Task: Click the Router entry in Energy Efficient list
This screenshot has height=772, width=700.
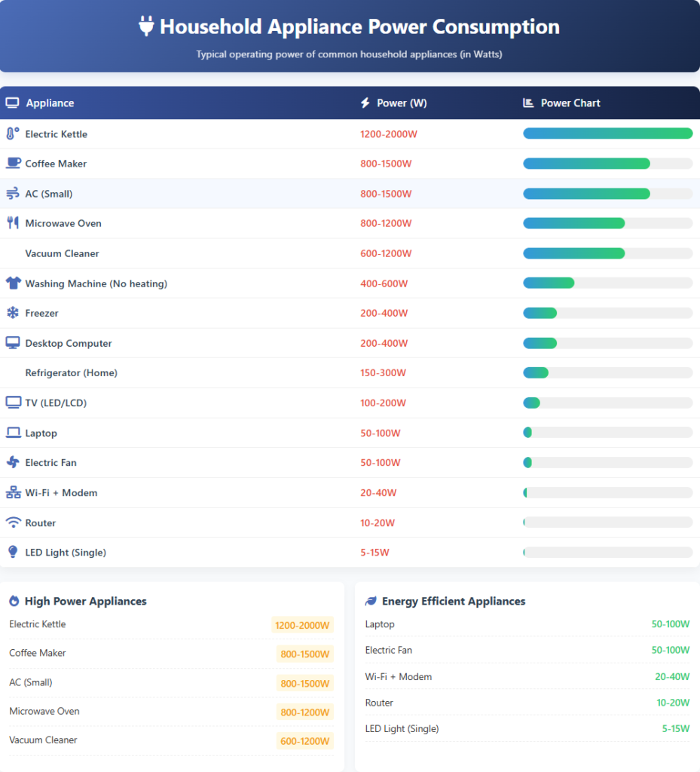Action: click(x=379, y=703)
